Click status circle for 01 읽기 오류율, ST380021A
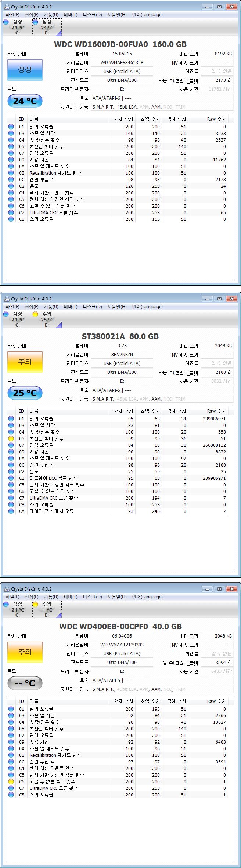 point(11,419)
